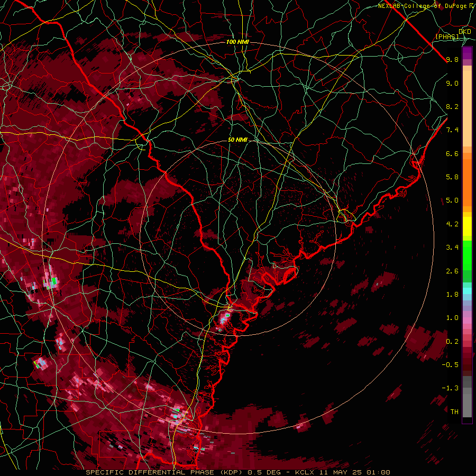
Task: Click the 5.8 scale value
Action: coord(452,177)
